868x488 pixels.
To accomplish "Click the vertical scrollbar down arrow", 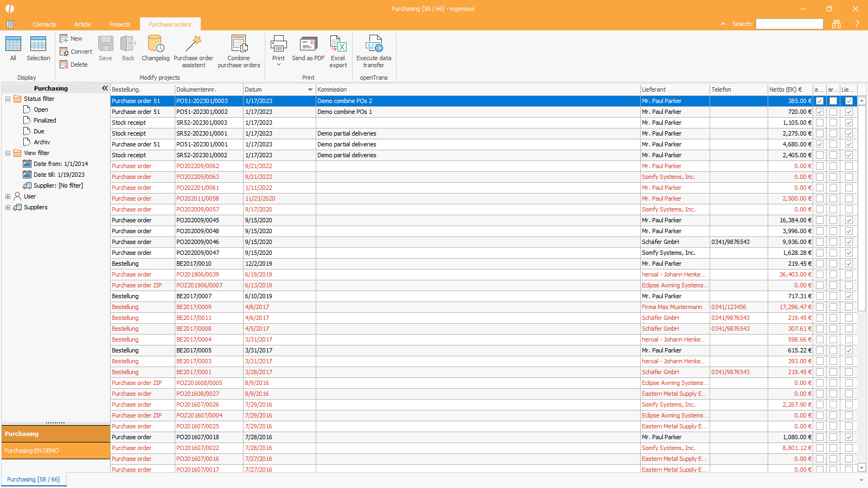I will point(861,467).
